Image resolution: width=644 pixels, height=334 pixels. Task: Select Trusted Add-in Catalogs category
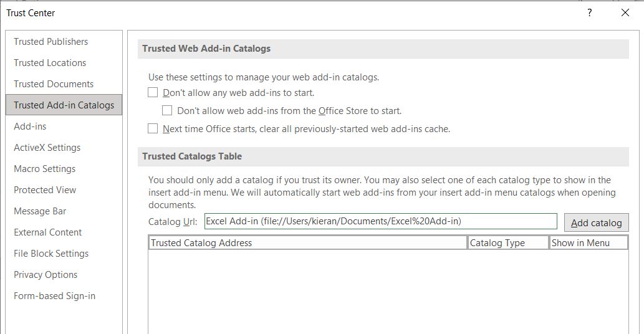(x=64, y=105)
